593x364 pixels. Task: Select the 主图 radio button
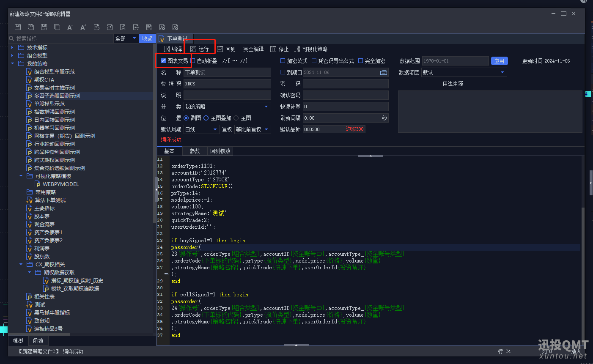coord(236,118)
